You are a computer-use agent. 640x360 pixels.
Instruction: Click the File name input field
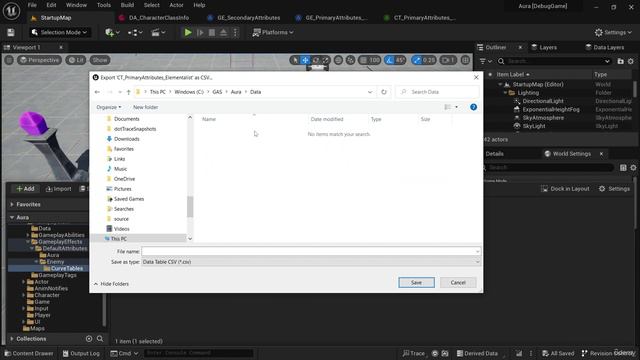311,251
